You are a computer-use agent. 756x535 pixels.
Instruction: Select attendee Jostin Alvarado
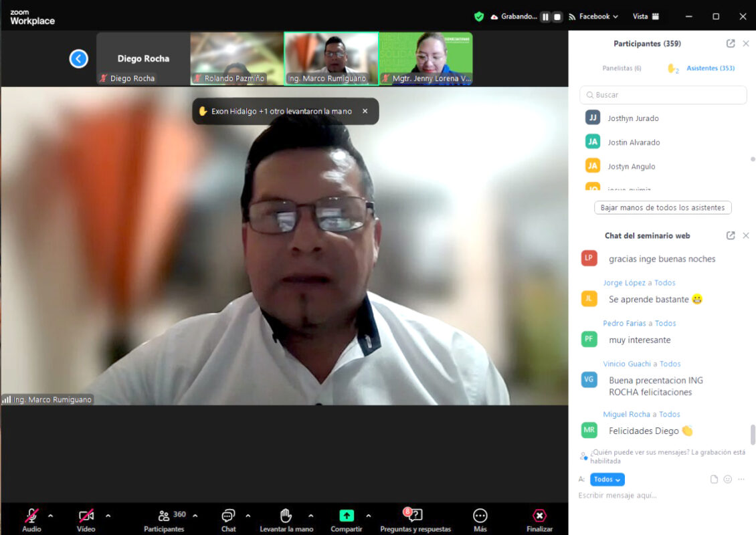point(634,142)
